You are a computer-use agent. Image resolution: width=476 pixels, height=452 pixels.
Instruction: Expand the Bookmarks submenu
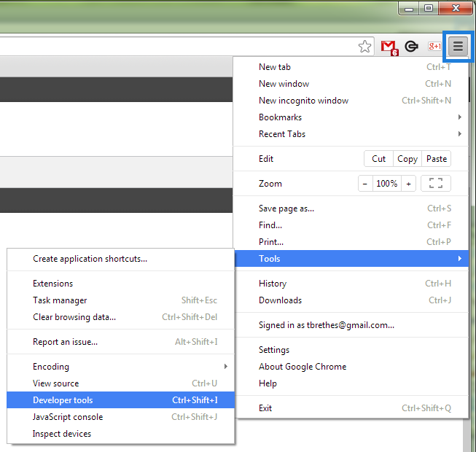click(351, 117)
